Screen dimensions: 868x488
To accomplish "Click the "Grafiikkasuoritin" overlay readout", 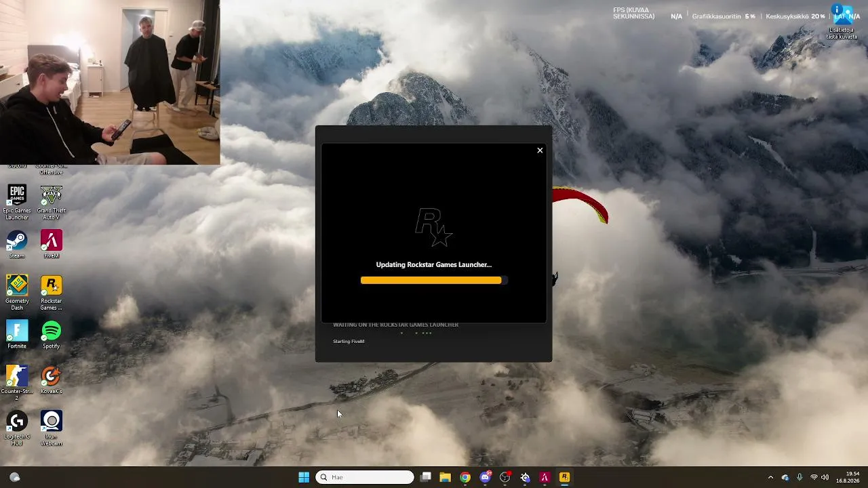I will pos(724,16).
